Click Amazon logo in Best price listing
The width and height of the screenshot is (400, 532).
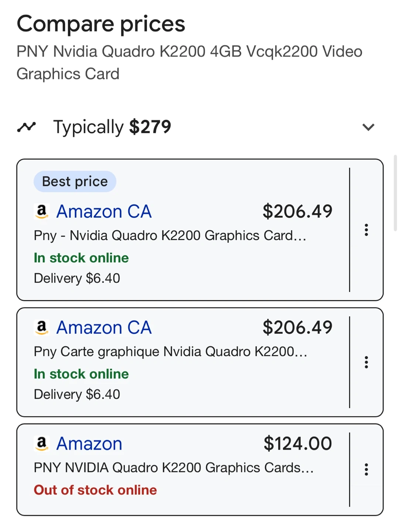pos(42,212)
